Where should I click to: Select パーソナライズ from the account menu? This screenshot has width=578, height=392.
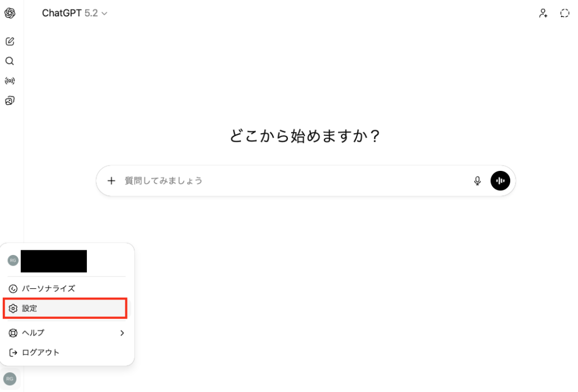(x=48, y=288)
